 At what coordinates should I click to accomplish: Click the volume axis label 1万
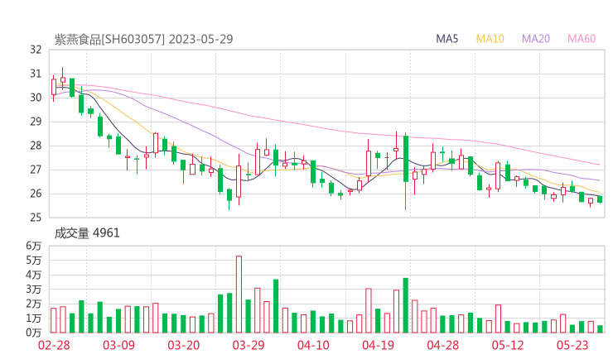[34, 318]
